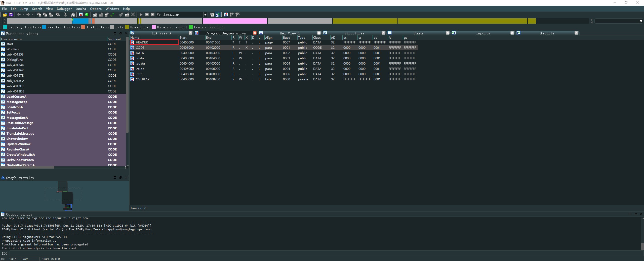Image resolution: width=644 pixels, height=261 pixels.
Task: Click the green plus structure toolbar icon
Action: 112,15
